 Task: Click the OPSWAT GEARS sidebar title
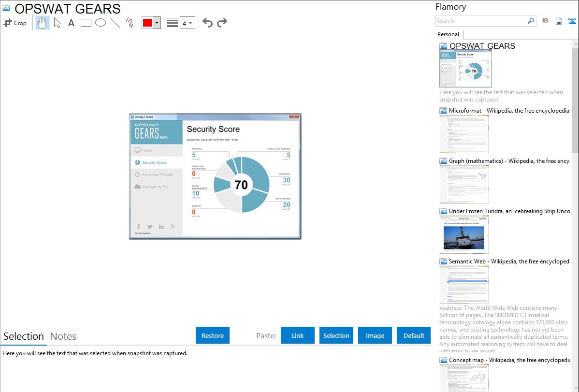point(482,46)
